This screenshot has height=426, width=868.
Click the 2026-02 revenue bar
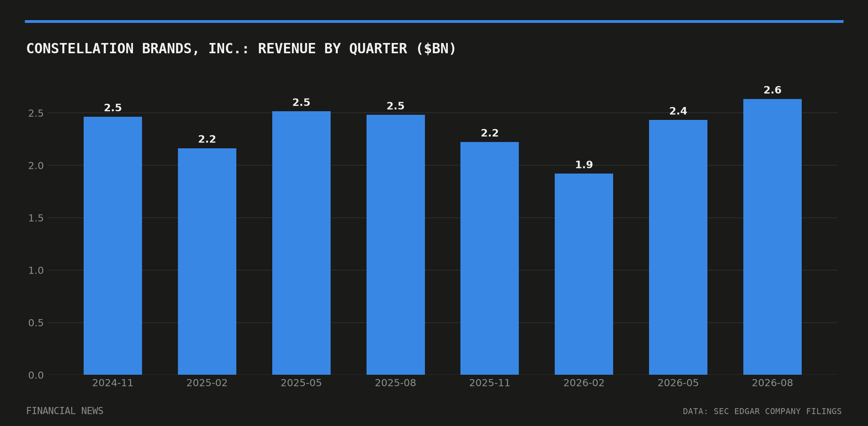tap(584, 274)
